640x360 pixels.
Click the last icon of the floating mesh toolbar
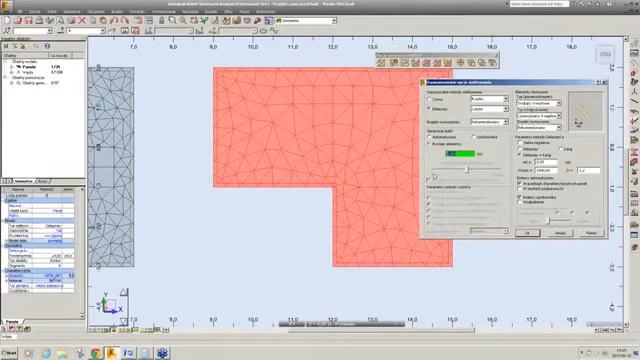click(493, 63)
